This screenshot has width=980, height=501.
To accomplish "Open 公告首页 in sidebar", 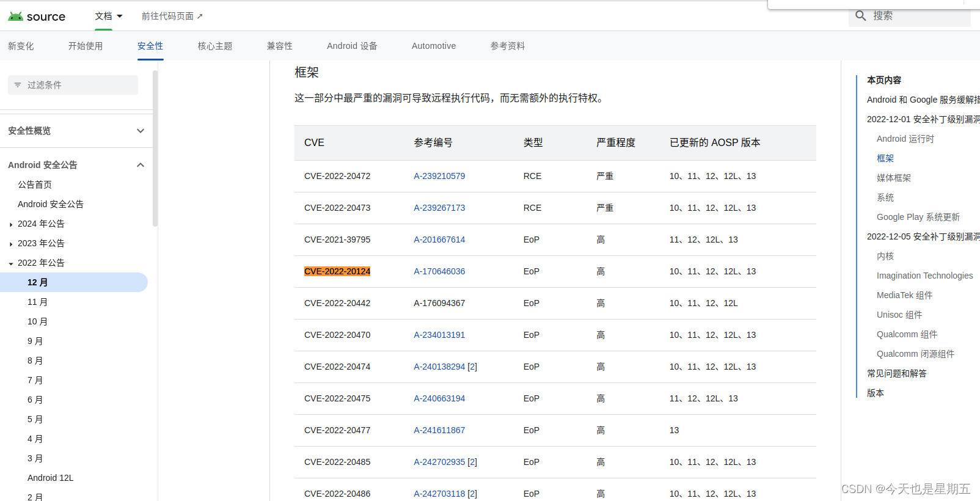I will [35, 185].
